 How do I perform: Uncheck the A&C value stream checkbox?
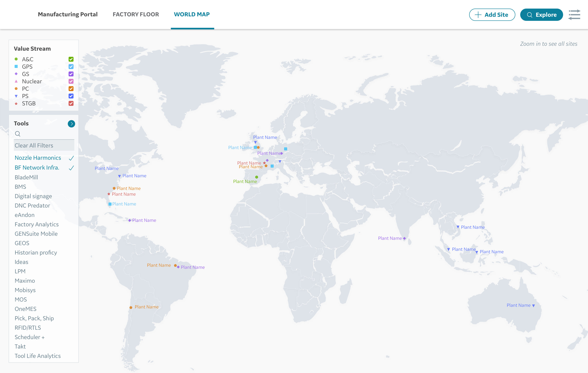[x=71, y=59]
